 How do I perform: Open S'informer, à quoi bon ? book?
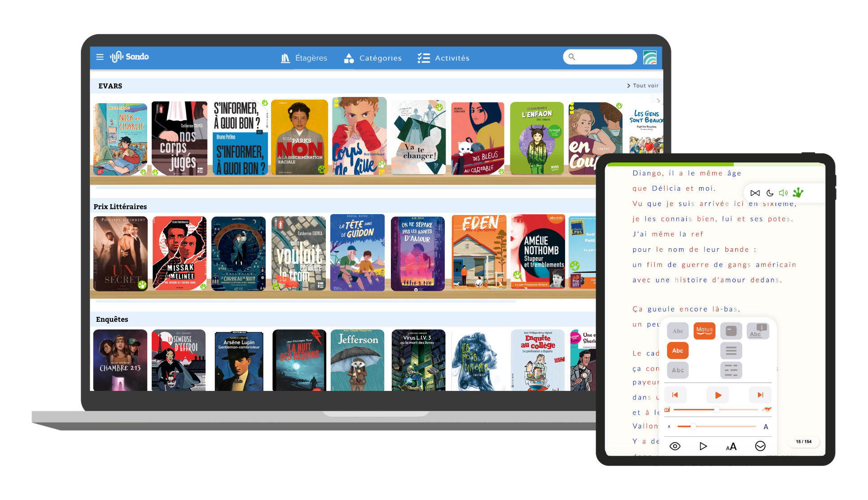240,137
